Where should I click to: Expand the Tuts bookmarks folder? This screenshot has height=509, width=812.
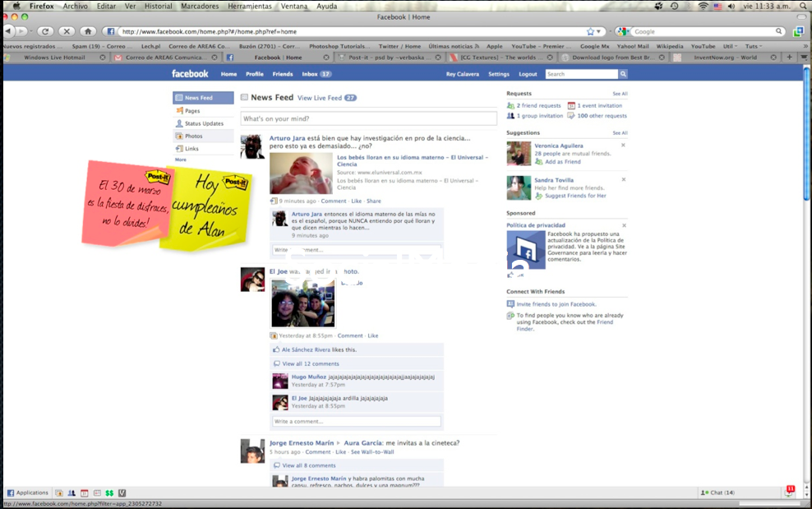pyautogui.click(x=754, y=46)
